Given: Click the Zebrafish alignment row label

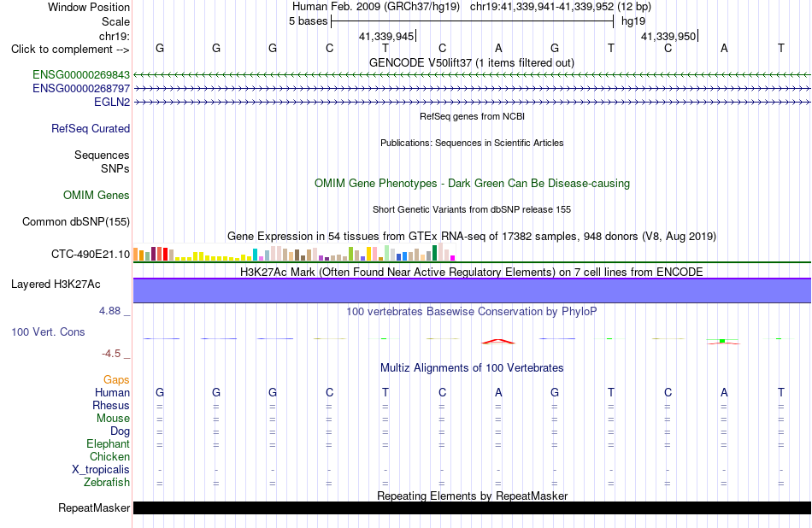Looking at the screenshot, I should (107, 482).
